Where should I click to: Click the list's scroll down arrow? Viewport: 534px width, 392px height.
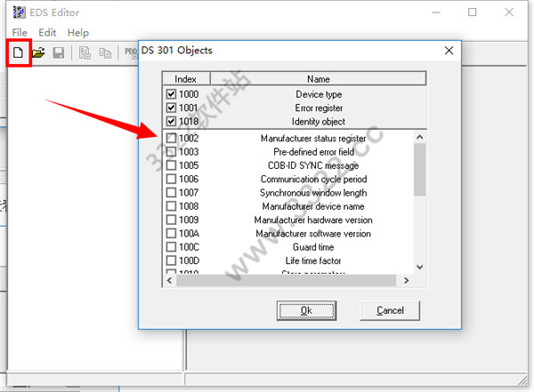420,268
